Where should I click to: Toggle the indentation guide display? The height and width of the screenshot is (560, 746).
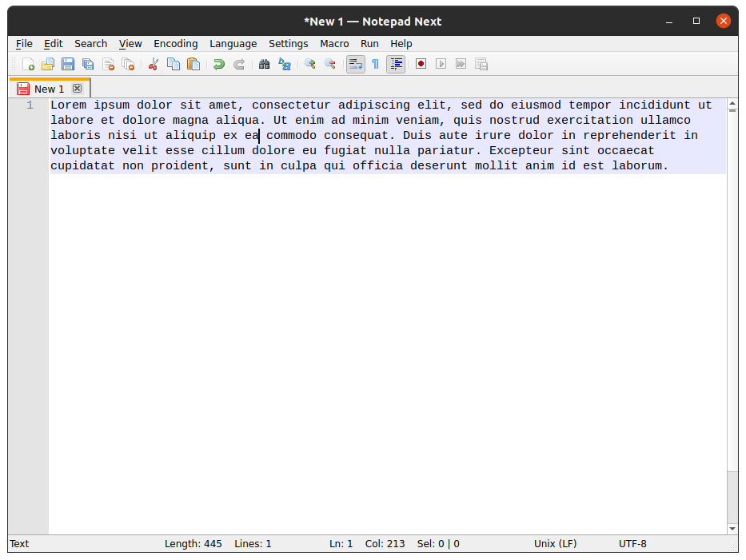point(396,64)
